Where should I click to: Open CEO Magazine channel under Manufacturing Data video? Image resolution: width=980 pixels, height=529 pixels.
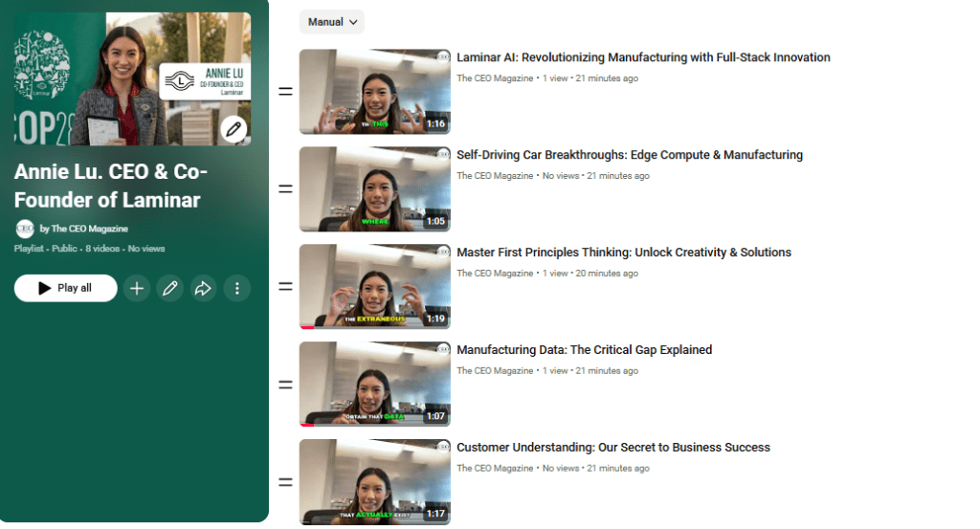pos(495,371)
